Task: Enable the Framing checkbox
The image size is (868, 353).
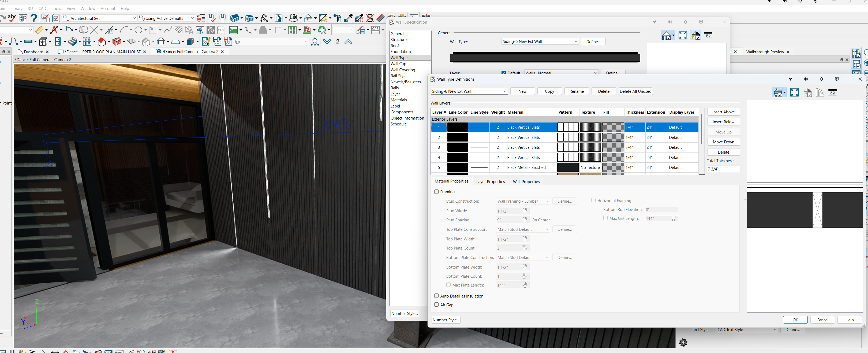Action: coord(436,191)
